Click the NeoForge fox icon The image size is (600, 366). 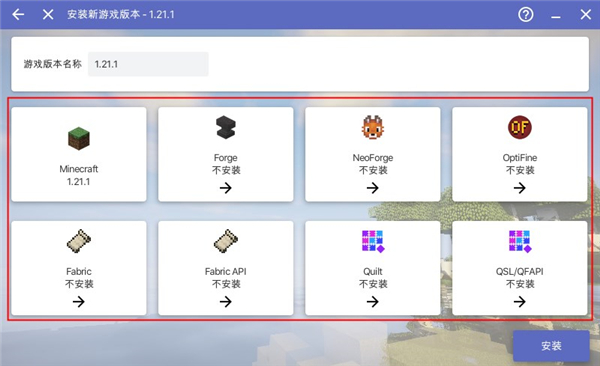point(373,127)
